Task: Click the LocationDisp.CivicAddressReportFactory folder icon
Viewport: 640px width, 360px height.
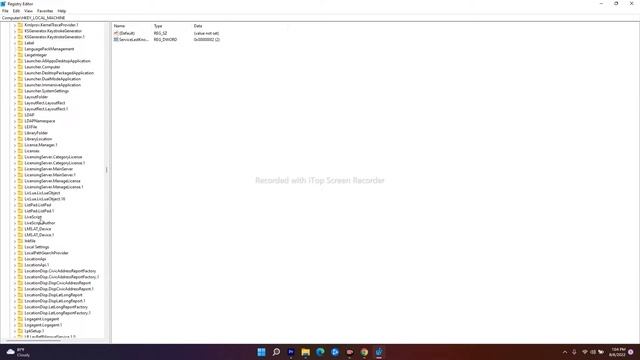Action: [x=20, y=271]
